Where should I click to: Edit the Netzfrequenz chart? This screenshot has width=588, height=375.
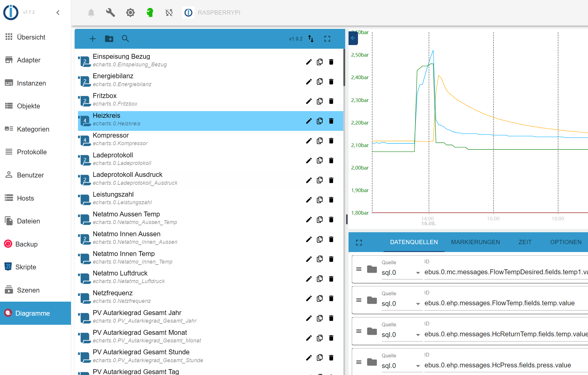(x=309, y=298)
